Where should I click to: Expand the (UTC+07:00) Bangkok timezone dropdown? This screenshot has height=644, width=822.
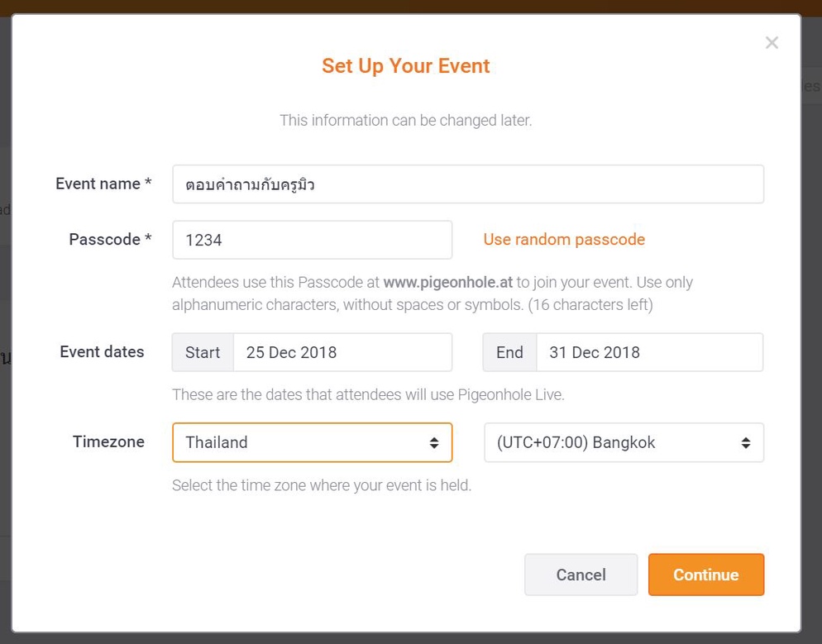click(624, 442)
